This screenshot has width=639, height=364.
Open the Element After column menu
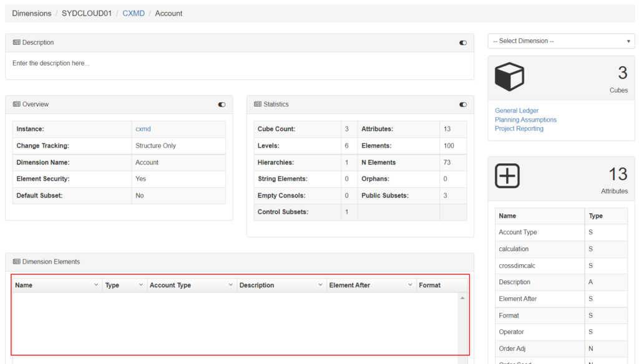pyautogui.click(x=410, y=285)
